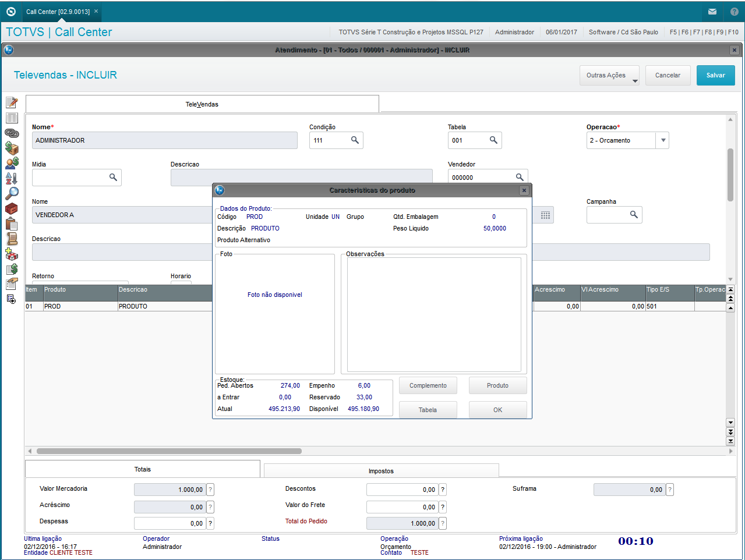Open lookup for the Campanha field
The width and height of the screenshot is (745, 560).
point(634,215)
